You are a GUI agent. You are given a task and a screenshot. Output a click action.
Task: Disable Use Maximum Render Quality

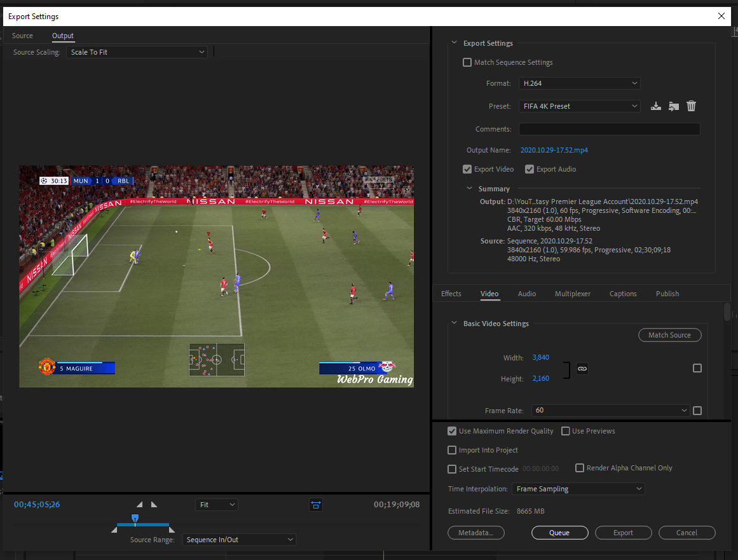pyautogui.click(x=452, y=431)
